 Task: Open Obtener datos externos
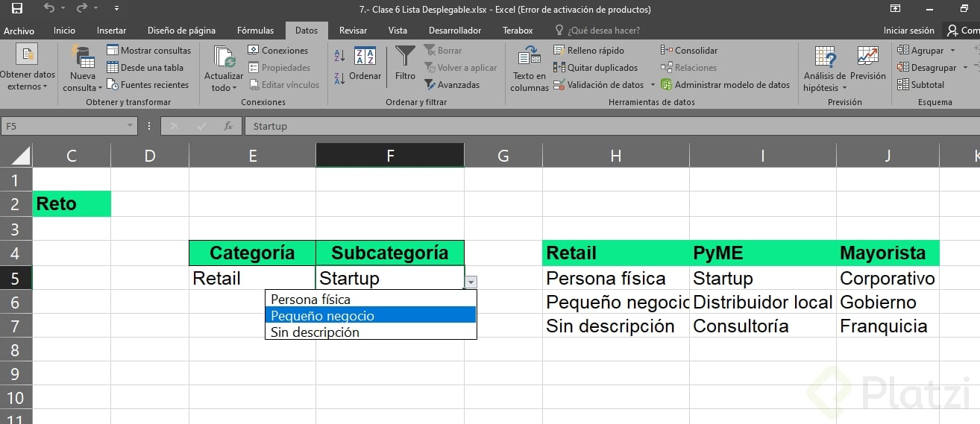point(28,69)
